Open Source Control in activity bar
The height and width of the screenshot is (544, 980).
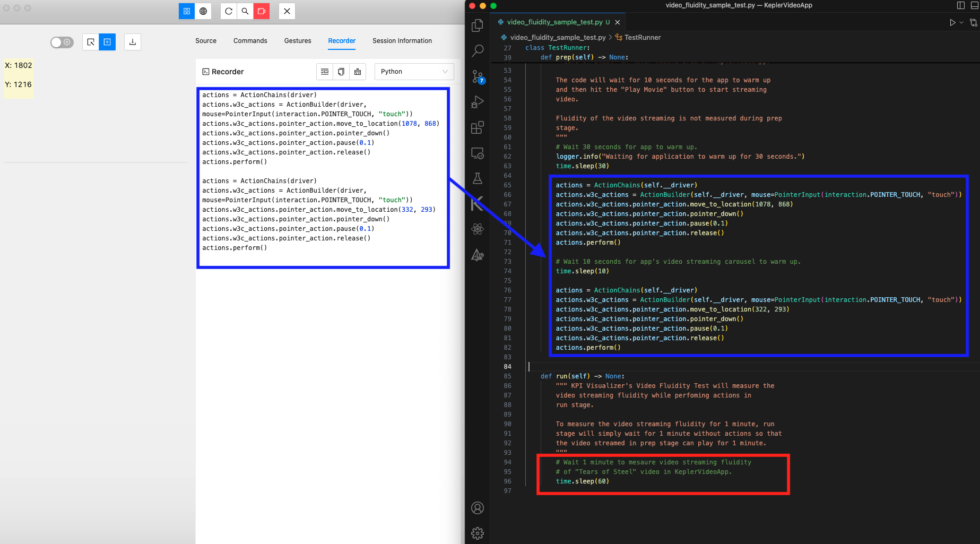point(478,76)
